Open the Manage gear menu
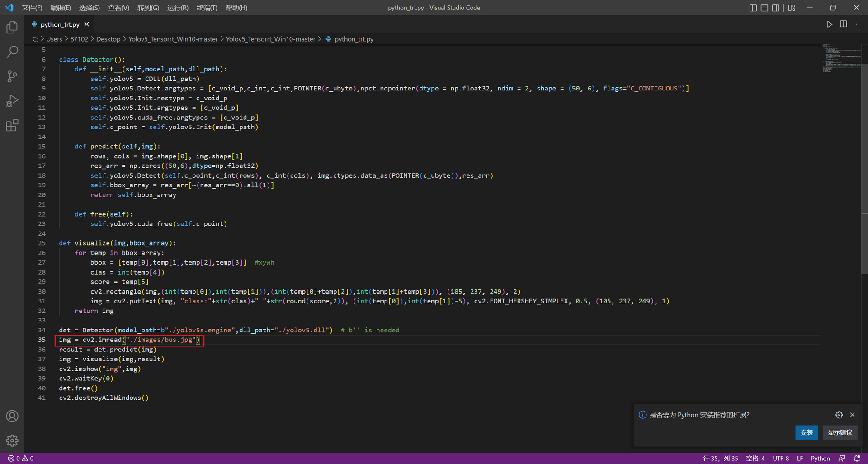This screenshot has height=464, width=868. (12, 440)
